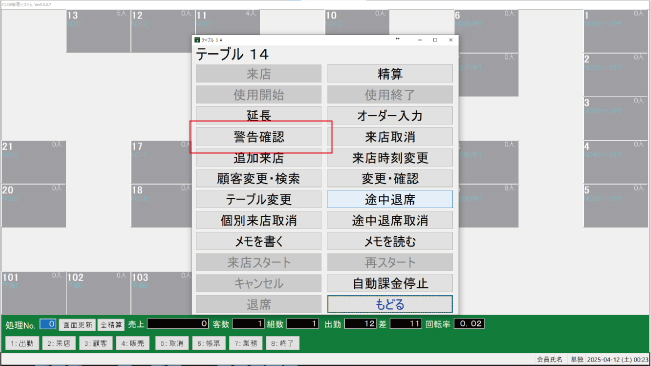Click the 警告確認 button
This screenshot has height=366, width=651.
click(259, 137)
